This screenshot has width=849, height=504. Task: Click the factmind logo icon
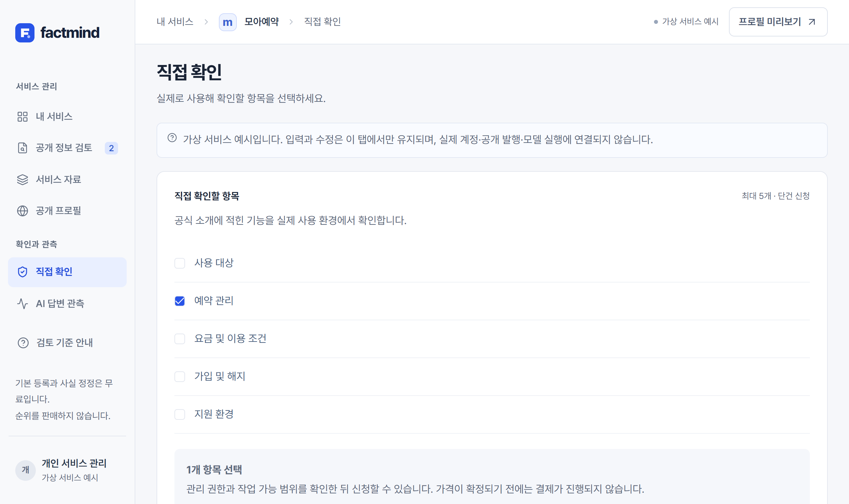pyautogui.click(x=25, y=32)
